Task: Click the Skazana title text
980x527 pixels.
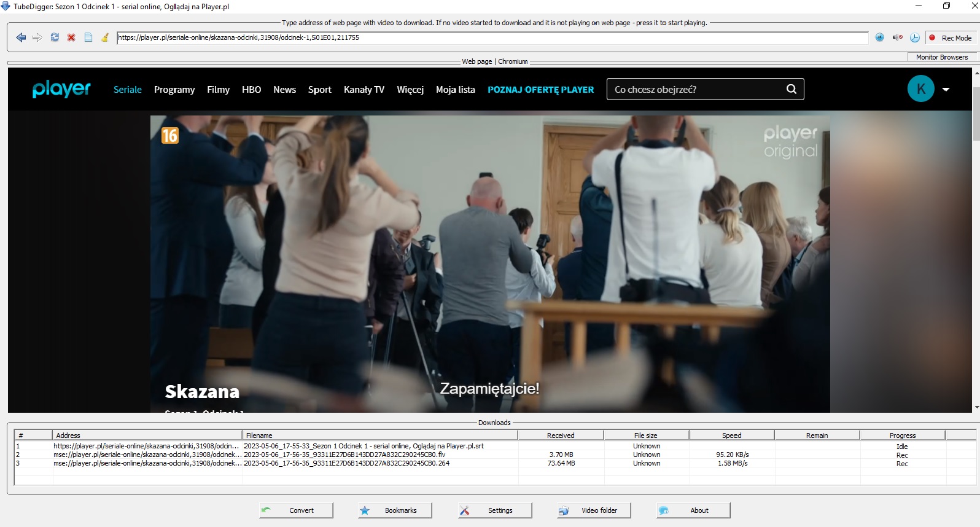Action: click(202, 391)
